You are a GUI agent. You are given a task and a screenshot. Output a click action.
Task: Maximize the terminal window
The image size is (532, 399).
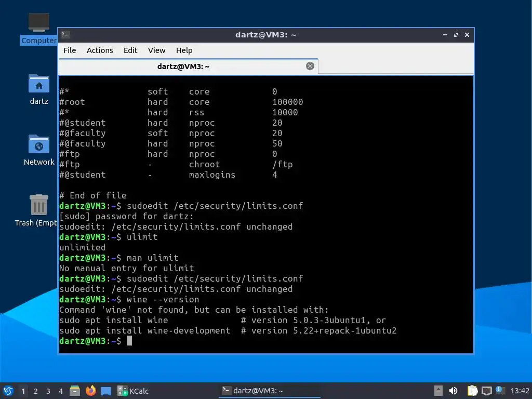pos(456,35)
